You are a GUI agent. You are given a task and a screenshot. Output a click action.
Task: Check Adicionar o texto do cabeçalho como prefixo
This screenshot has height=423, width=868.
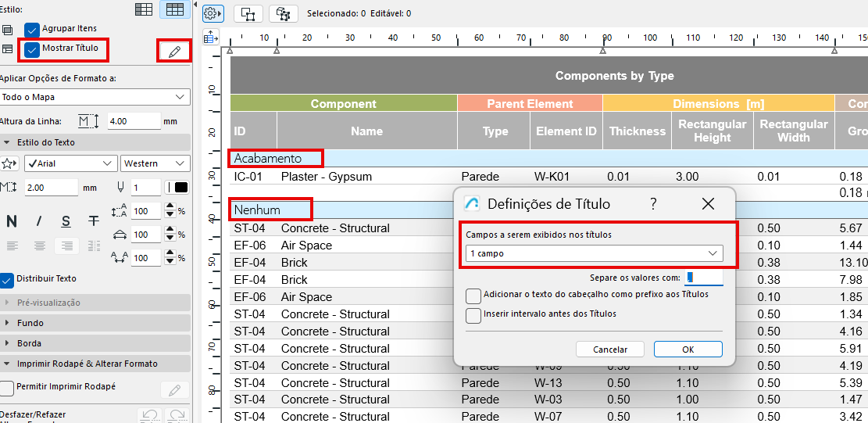point(473,296)
